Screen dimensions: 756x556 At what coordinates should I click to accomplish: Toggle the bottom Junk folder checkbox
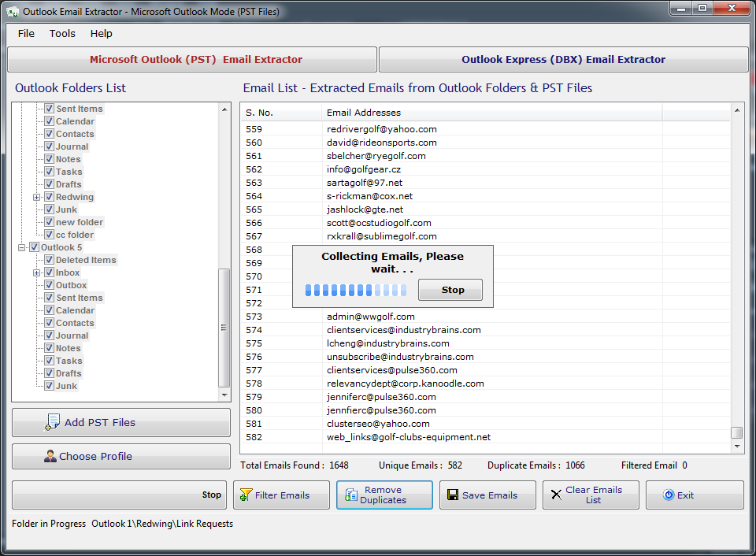click(x=49, y=386)
